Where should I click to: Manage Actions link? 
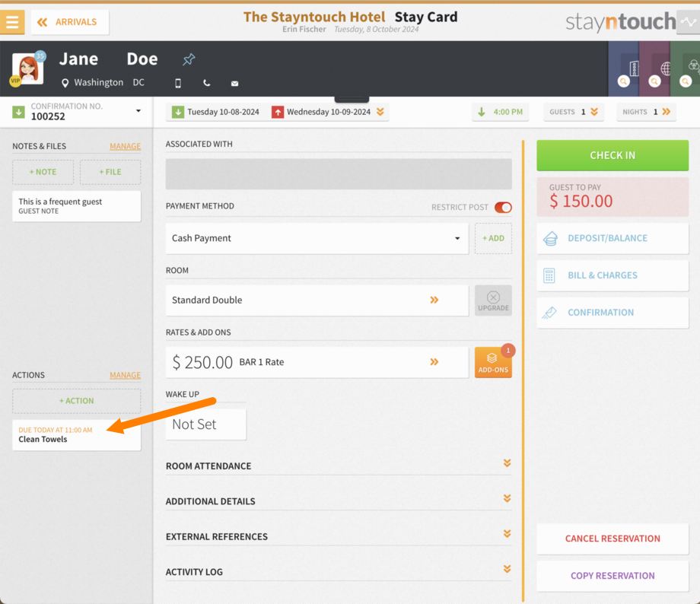(125, 376)
